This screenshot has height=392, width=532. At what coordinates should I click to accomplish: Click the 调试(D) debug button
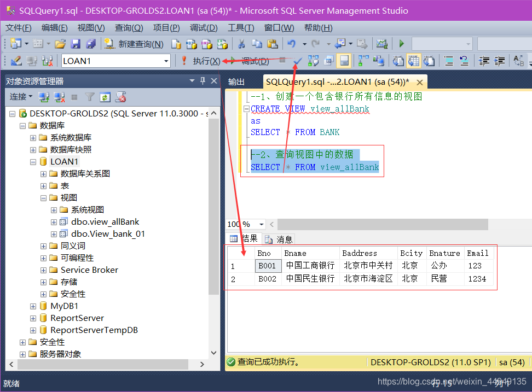point(251,61)
